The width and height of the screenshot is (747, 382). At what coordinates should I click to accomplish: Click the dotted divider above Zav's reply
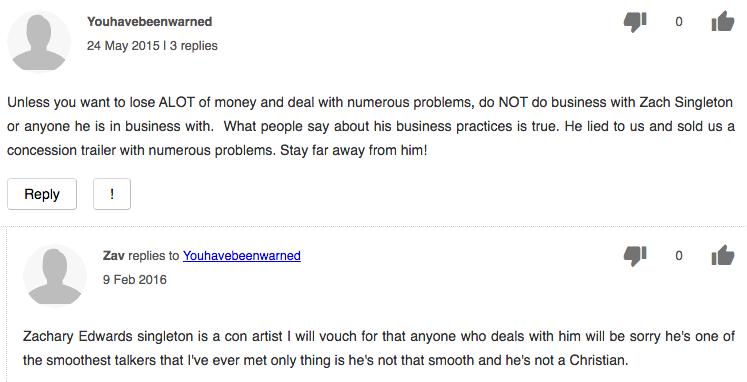click(374, 227)
